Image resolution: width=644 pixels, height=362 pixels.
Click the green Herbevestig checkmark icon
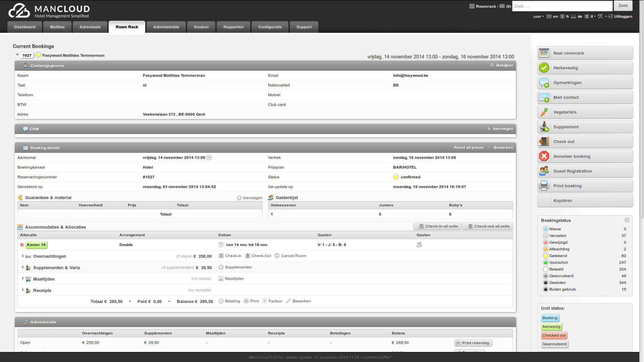544,68
